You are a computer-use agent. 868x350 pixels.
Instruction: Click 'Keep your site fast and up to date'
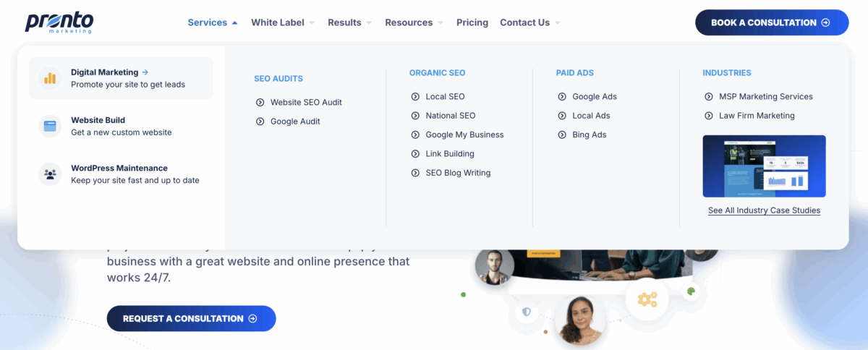(135, 180)
